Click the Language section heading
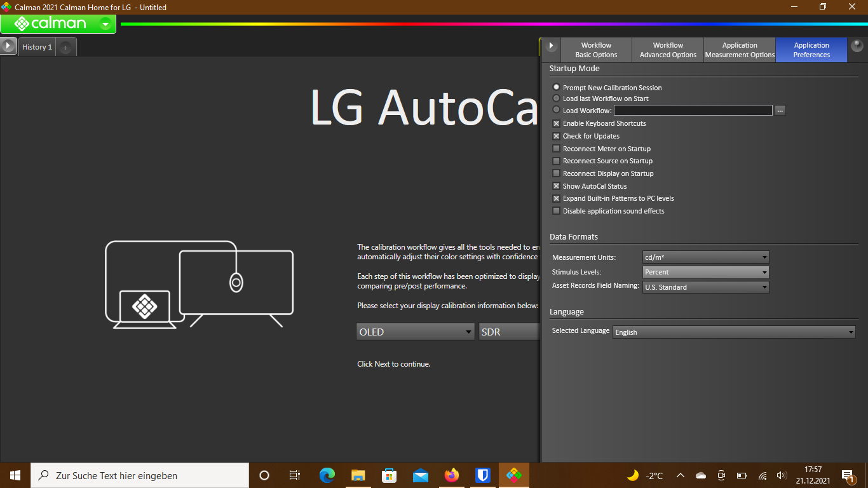Image resolution: width=868 pixels, height=488 pixels. tap(567, 312)
